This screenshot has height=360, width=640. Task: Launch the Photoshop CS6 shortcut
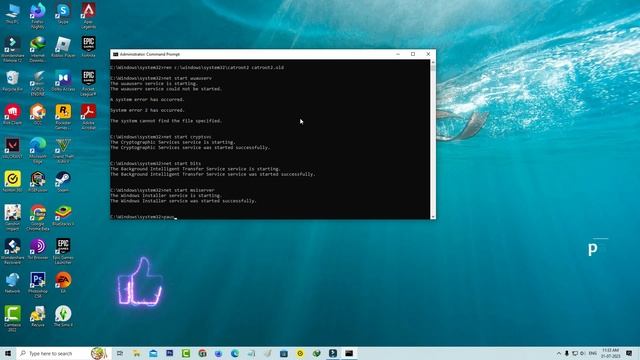(38, 285)
